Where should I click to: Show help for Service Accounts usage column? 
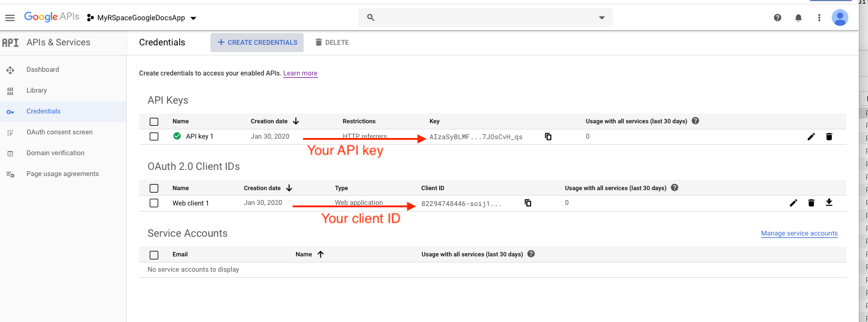click(x=531, y=254)
